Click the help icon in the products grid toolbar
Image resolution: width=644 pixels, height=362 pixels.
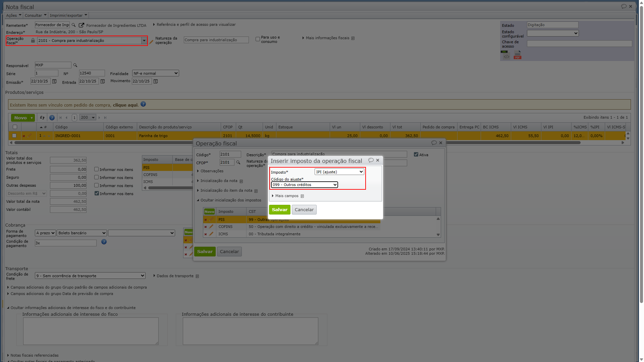tap(52, 118)
